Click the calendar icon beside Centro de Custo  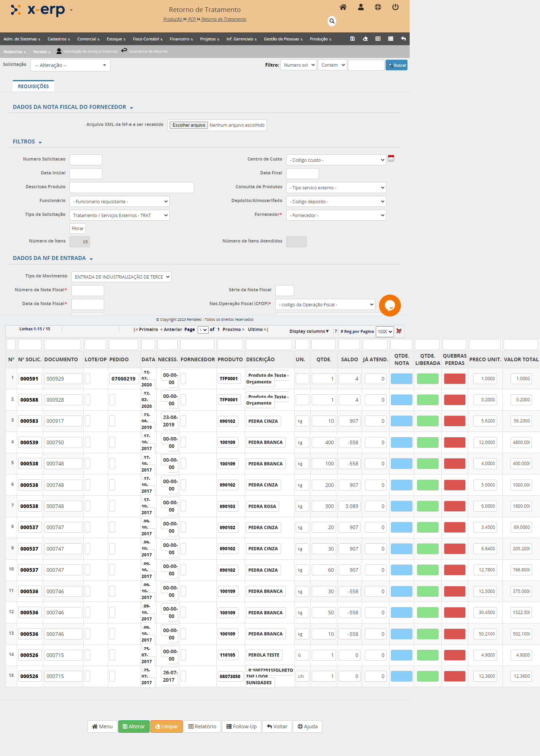[x=391, y=158]
